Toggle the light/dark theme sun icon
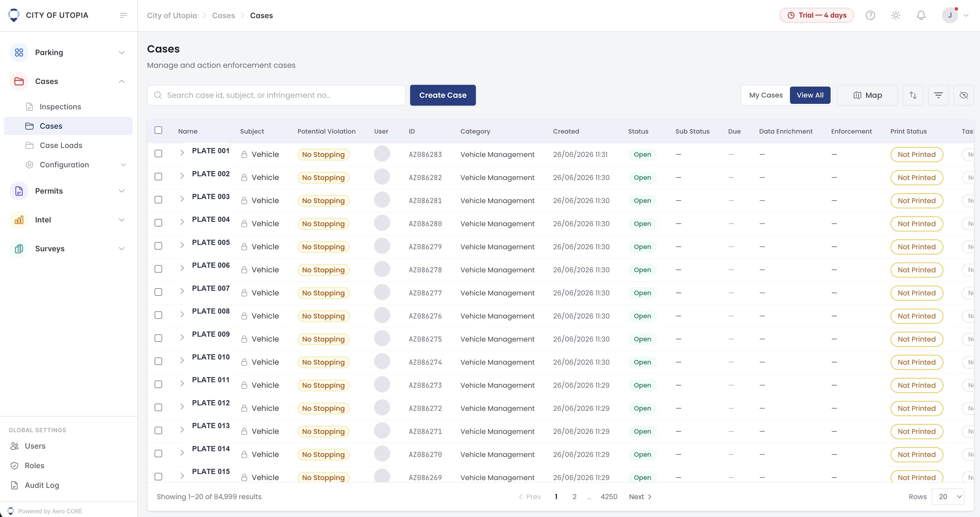 895,15
